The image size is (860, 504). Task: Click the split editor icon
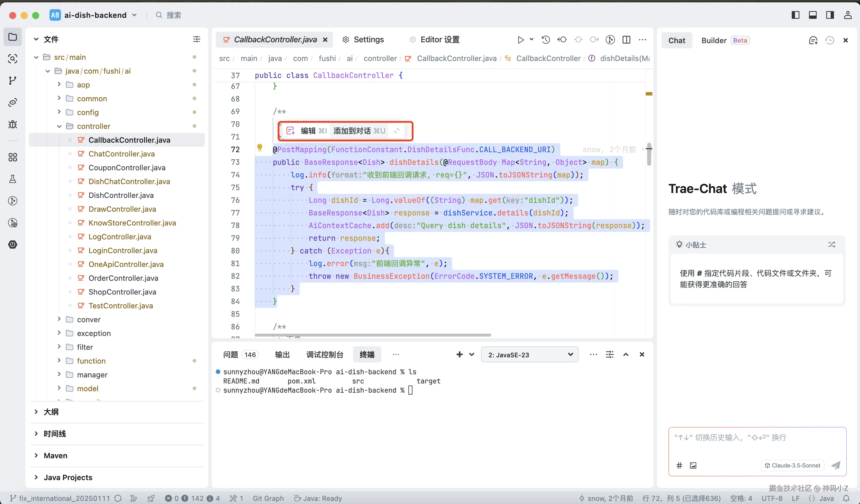pos(626,40)
